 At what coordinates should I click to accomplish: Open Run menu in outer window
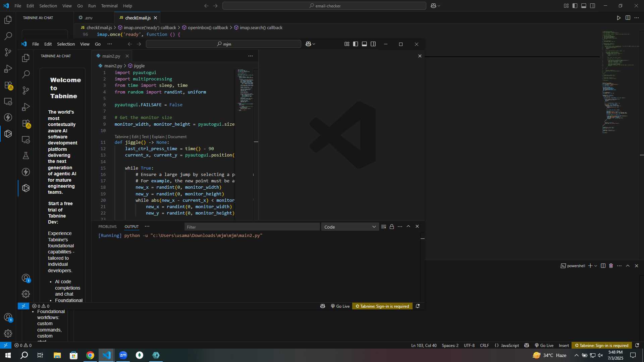[x=92, y=6]
